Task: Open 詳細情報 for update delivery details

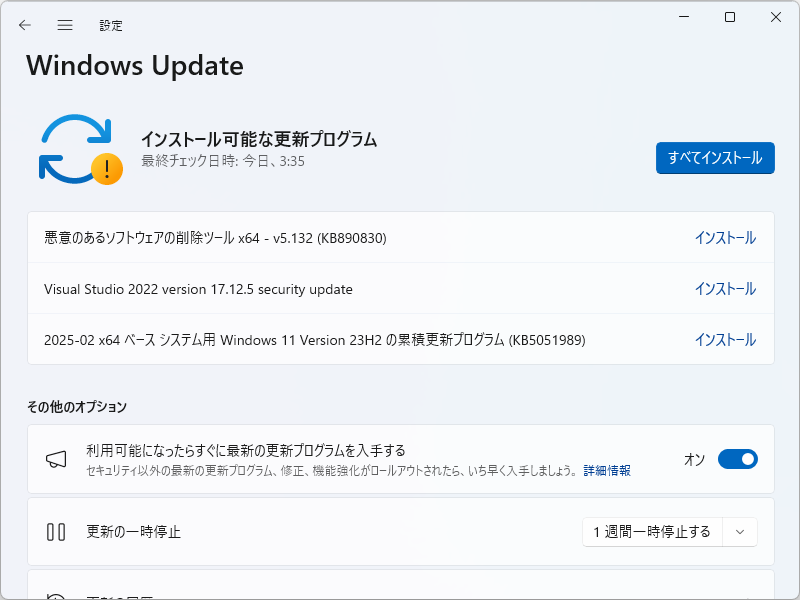Action: click(x=608, y=470)
